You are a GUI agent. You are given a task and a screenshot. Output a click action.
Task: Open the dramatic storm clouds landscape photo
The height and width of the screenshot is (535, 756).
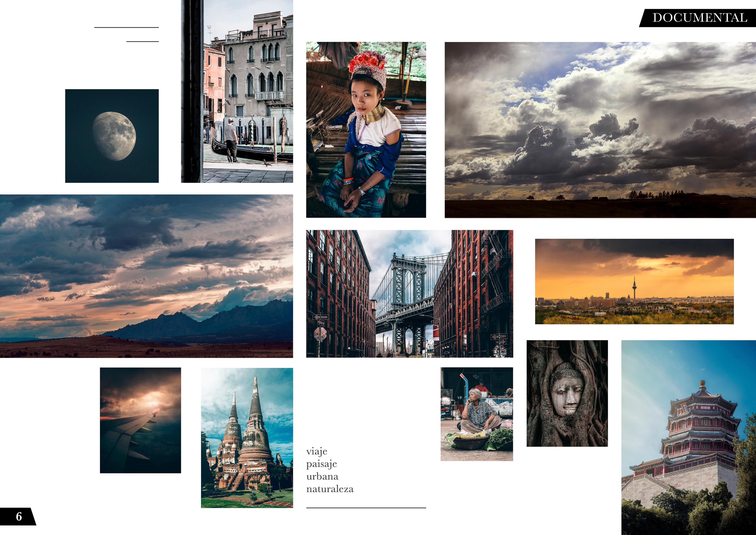tap(600, 130)
